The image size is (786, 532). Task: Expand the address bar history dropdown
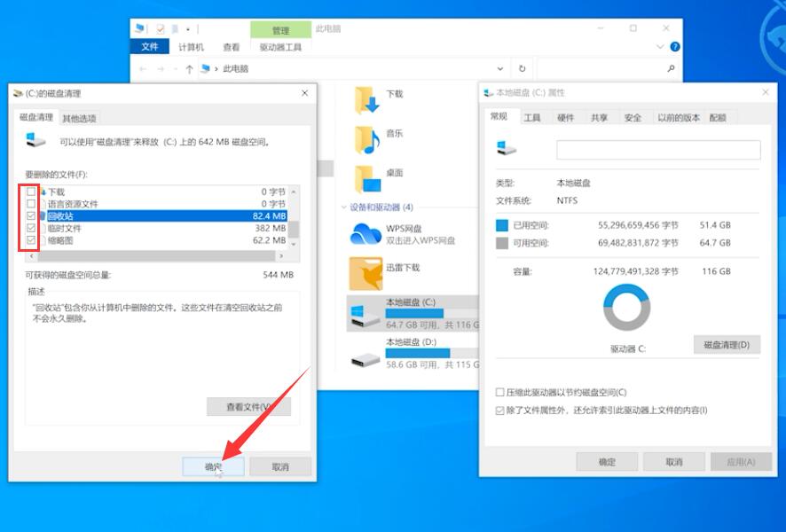click(x=499, y=68)
